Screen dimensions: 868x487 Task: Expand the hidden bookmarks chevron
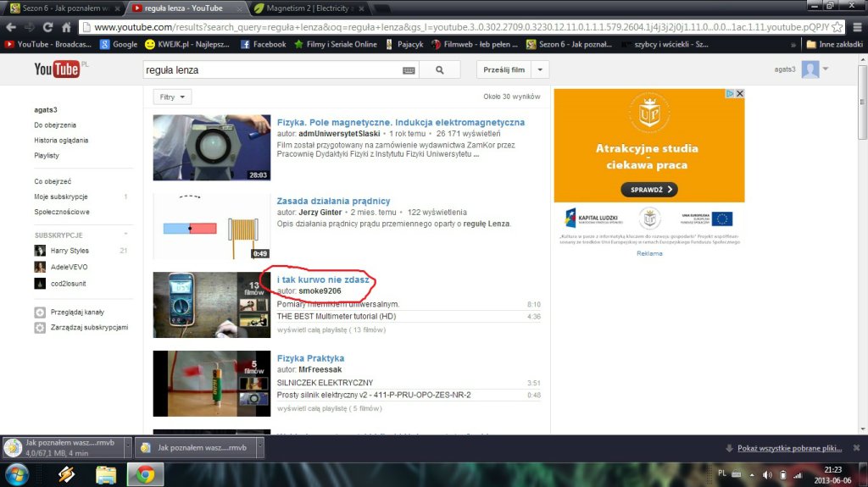[793, 44]
